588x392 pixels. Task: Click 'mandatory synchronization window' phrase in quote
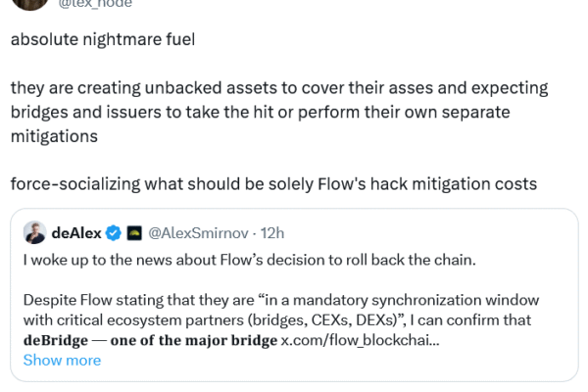pos(380,299)
